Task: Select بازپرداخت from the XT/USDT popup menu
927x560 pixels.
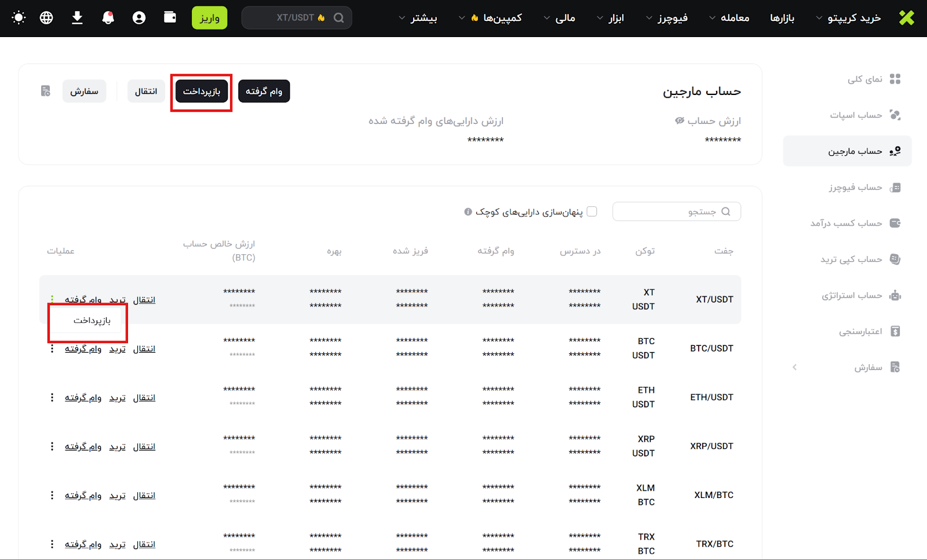Action: 92,321
